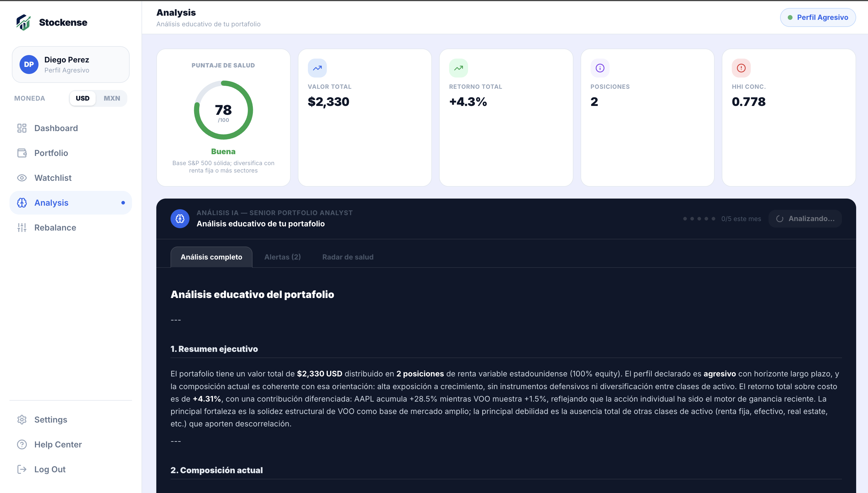Viewport: 868px width, 493px height.
Task: Open the Help Center
Action: 71,444
